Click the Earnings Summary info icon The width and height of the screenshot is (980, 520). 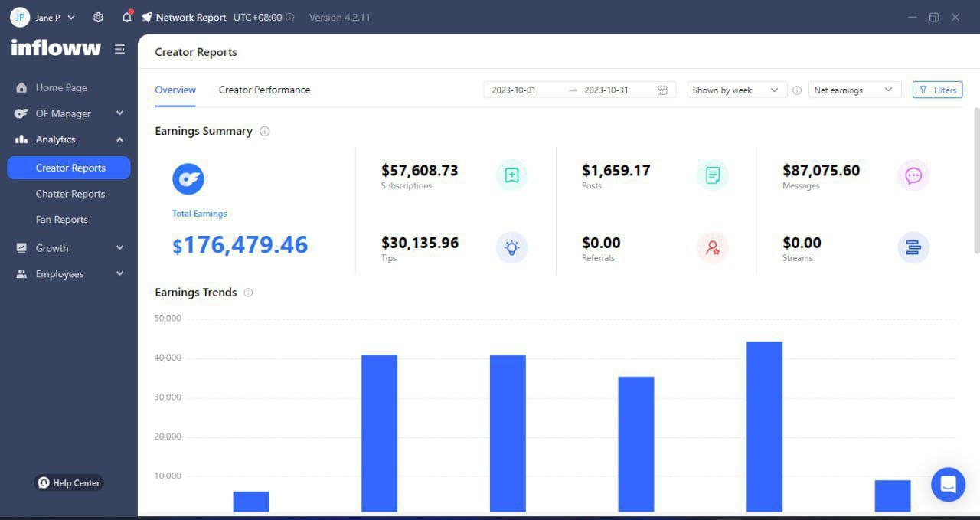pos(265,131)
